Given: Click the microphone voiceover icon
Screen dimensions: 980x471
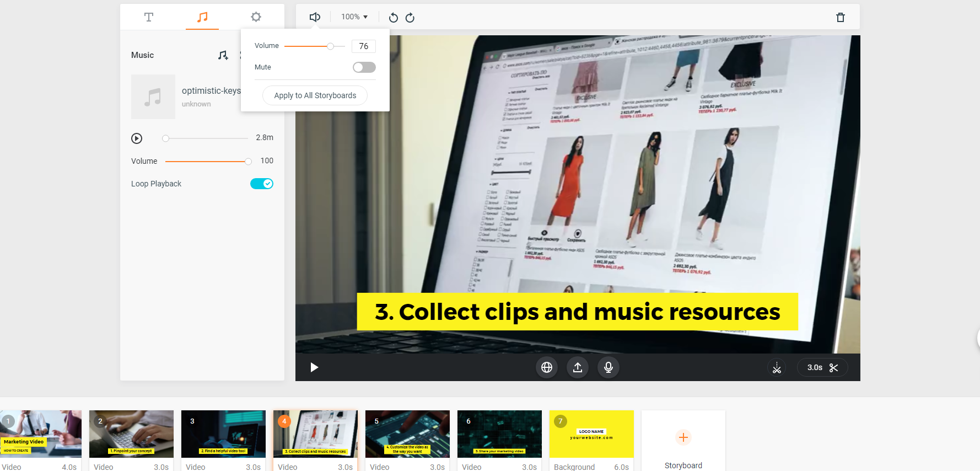Looking at the screenshot, I should (609, 367).
